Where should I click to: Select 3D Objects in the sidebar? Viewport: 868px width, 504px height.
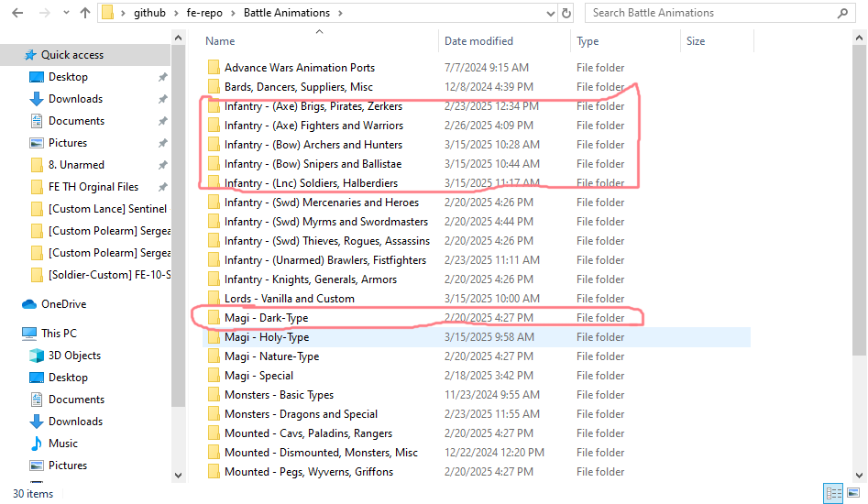point(74,356)
